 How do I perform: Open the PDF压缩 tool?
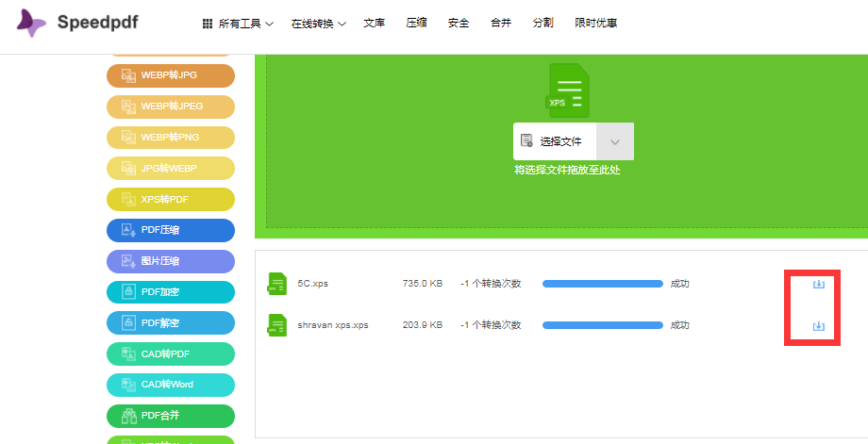pos(171,230)
